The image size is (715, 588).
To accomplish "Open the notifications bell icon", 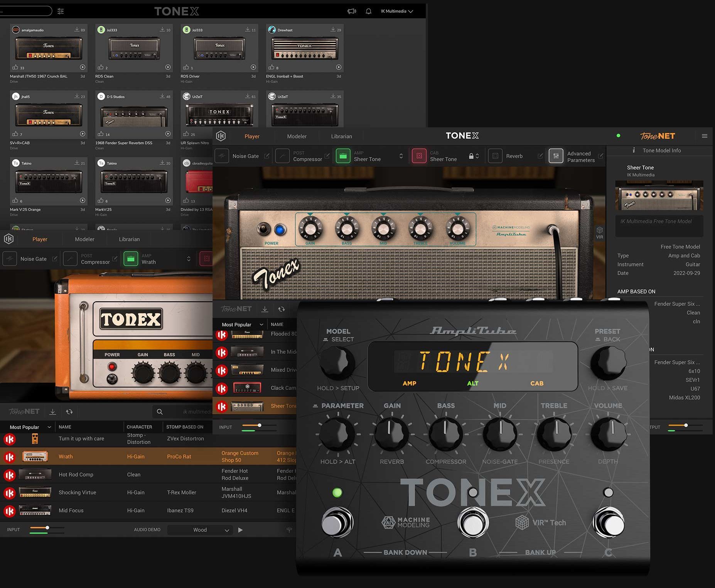I will (368, 11).
